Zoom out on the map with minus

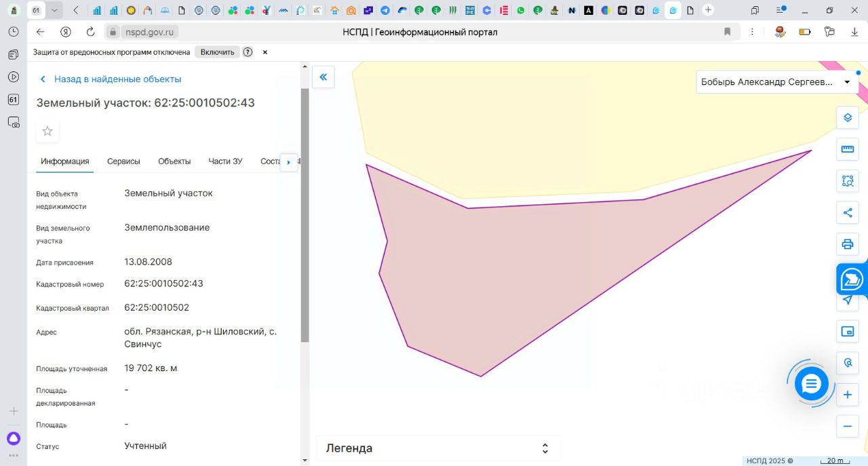point(847,426)
